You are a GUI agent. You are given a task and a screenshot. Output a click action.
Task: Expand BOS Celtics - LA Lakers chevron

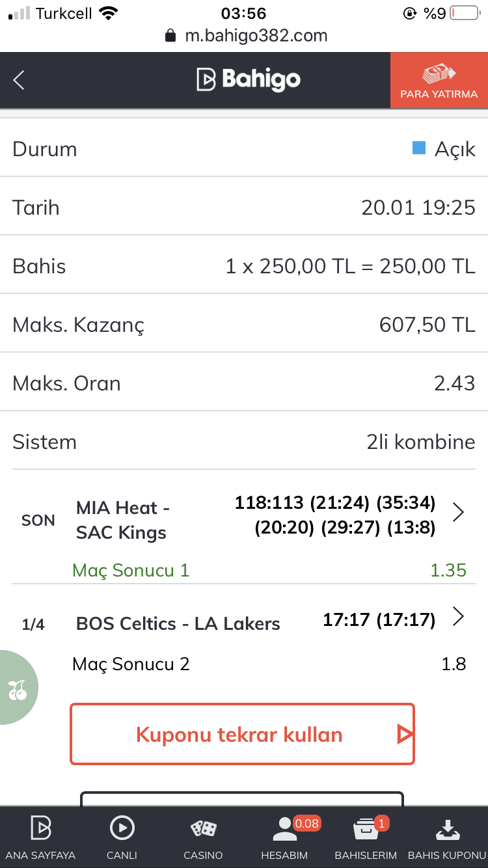click(459, 616)
